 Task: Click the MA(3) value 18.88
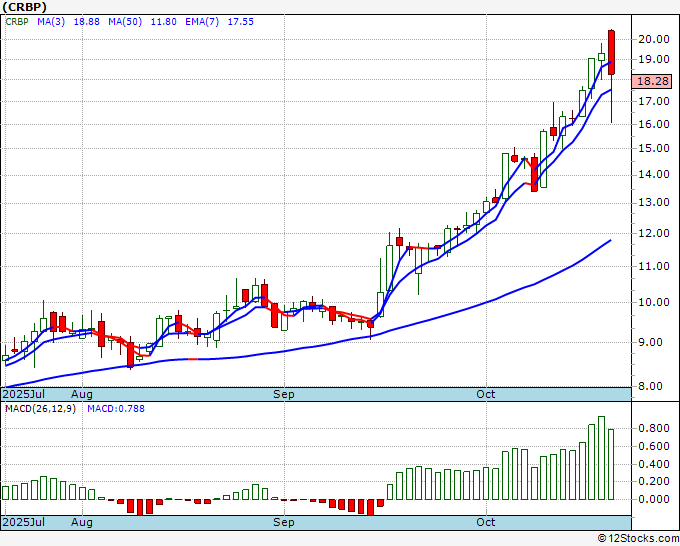(87, 22)
